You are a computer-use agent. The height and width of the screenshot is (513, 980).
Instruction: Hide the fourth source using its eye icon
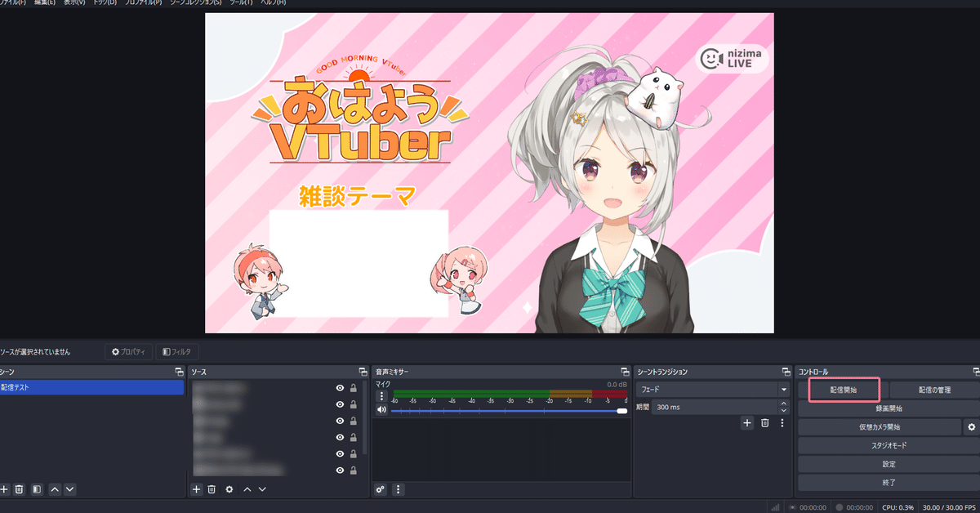[340, 438]
